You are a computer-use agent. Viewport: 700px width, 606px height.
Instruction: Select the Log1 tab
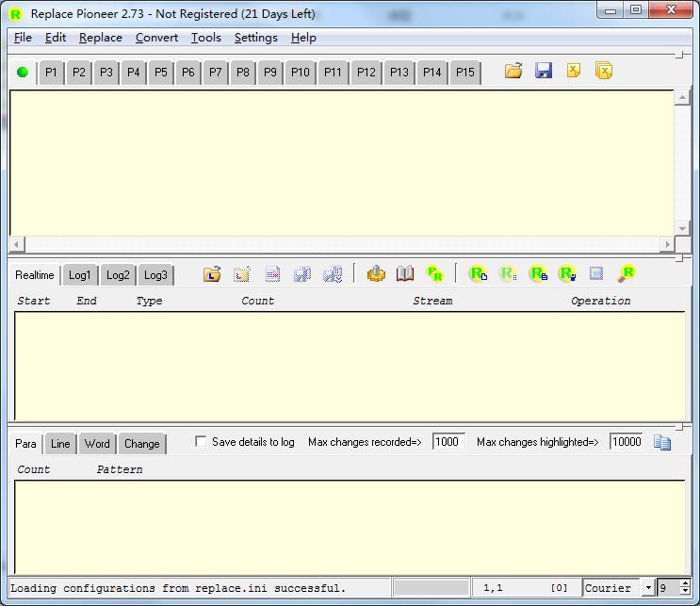(79, 274)
